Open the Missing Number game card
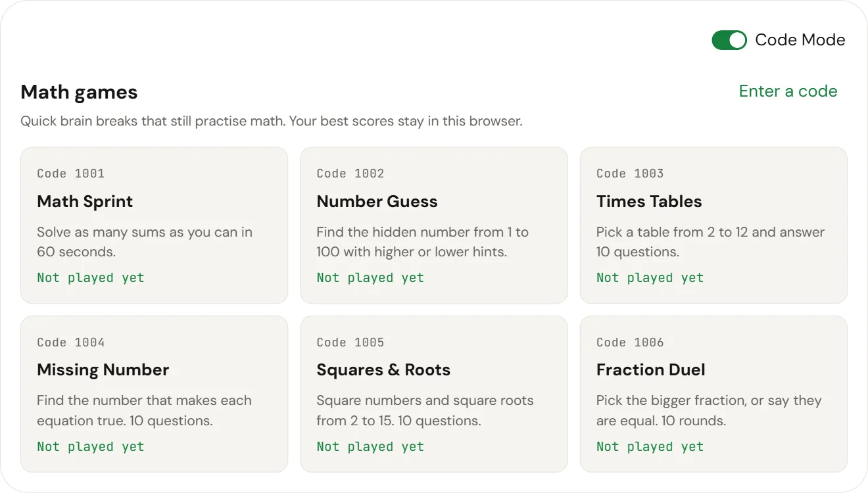The image size is (868, 493). (x=155, y=394)
